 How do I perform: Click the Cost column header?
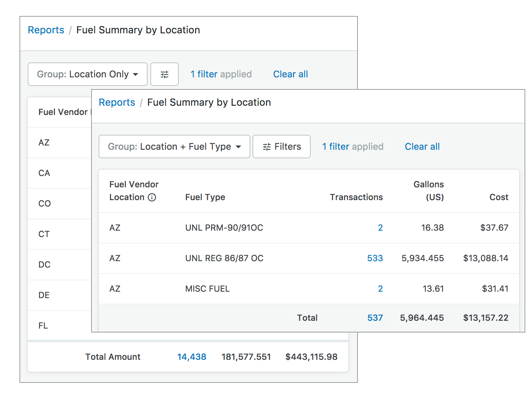(499, 197)
